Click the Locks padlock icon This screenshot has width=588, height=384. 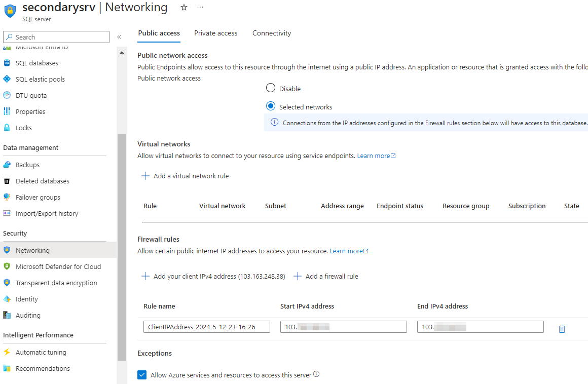[x=7, y=127]
